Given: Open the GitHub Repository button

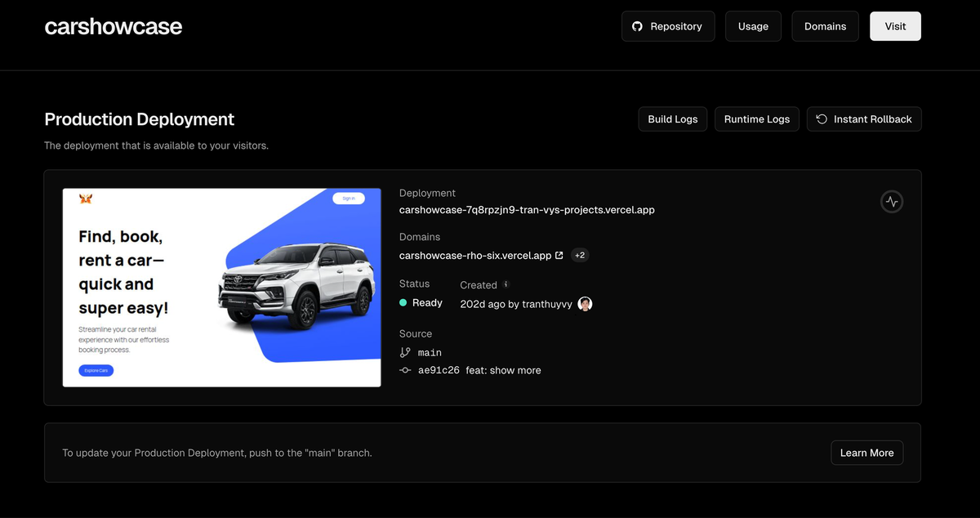Looking at the screenshot, I should pyautogui.click(x=667, y=26).
